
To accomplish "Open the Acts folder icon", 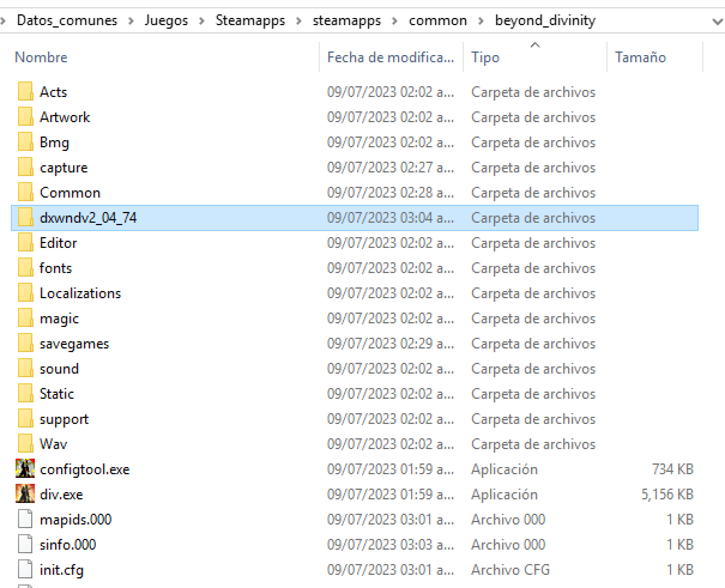I will (x=25, y=91).
